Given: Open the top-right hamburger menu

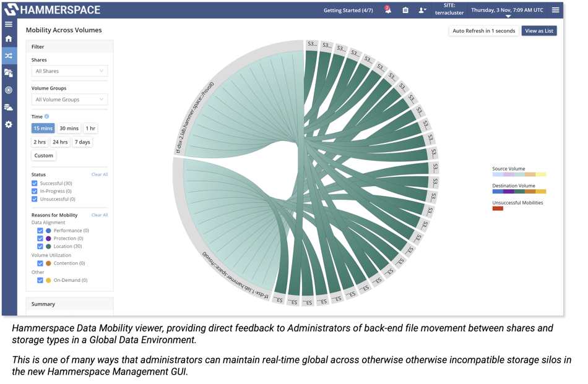Looking at the screenshot, I should tap(555, 10).
